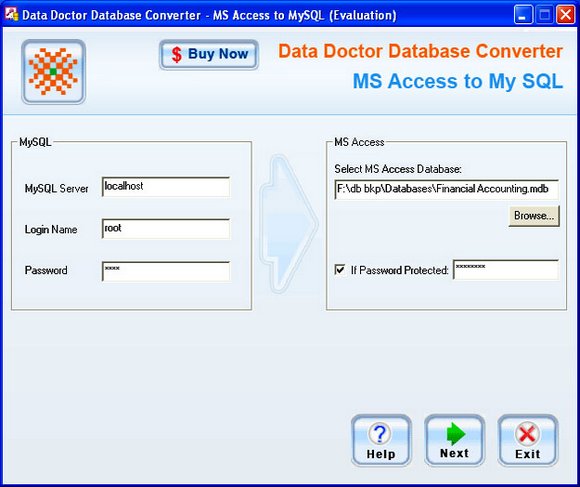The width and height of the screenshot is (580, 487).
Task: Open Help with the question mark icon
Action: (x=381, y=440)
